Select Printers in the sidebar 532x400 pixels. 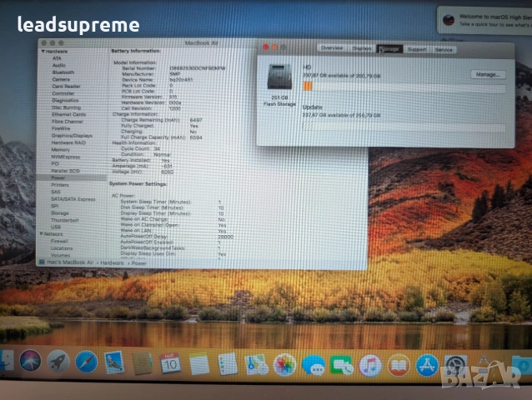click(x=60, y=185)
